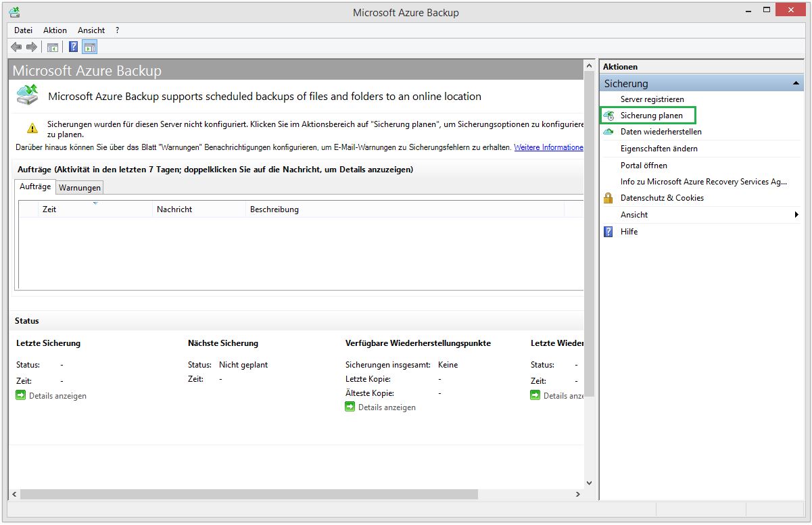Click the horizontal scrollbar right arrow
This screenshot has height=525, width=812.
click(578, 494)
